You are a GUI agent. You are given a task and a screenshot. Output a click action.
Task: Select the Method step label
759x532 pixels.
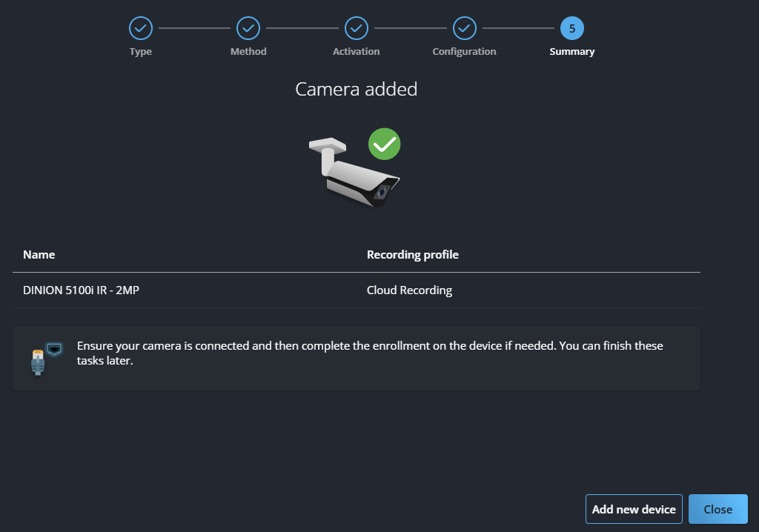pos(248,52)
